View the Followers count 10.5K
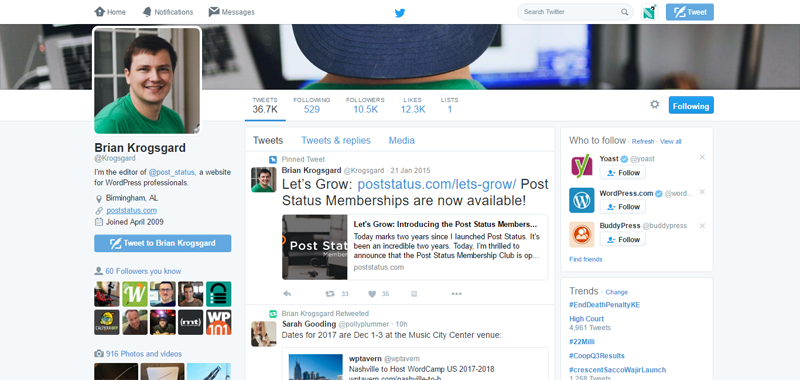Viewport: 800px width, 380px height. tap(365, 105)
